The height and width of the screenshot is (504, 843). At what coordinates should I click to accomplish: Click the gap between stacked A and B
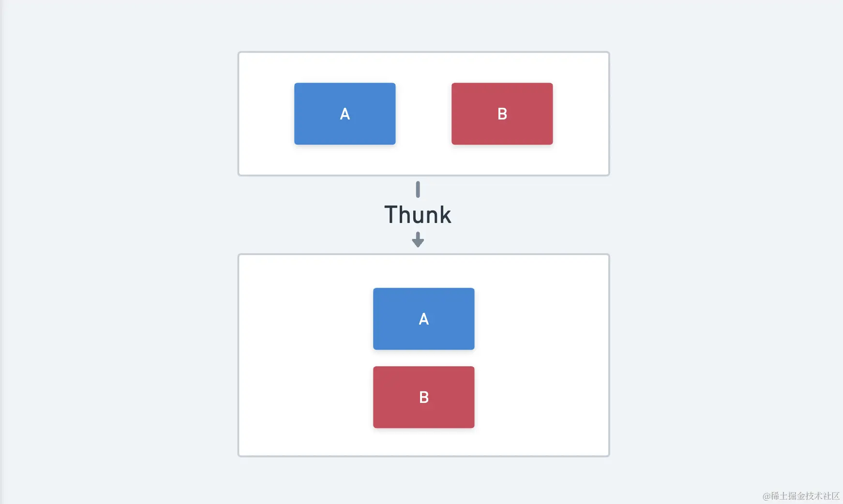tap(423, 358)
